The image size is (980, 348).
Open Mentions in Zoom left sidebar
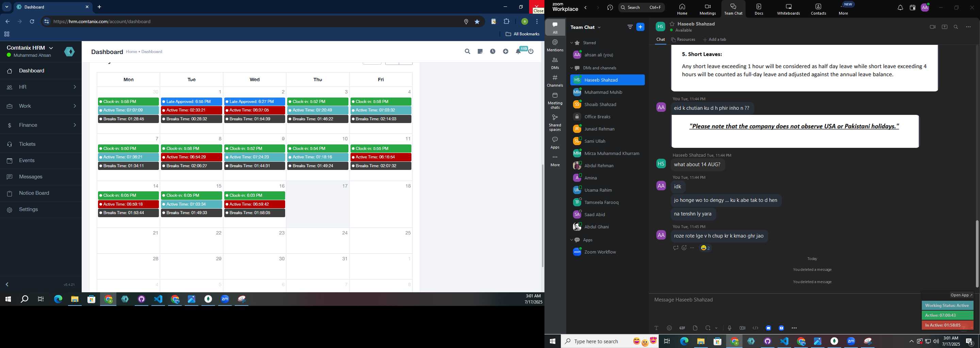pyautogui.click(x=555, y=45)
